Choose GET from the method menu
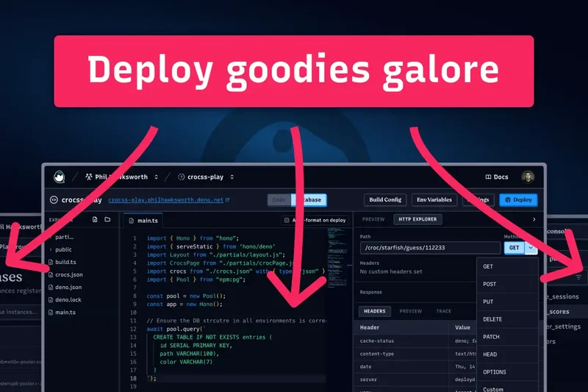 pyautogui.click(x=507, y=266)
